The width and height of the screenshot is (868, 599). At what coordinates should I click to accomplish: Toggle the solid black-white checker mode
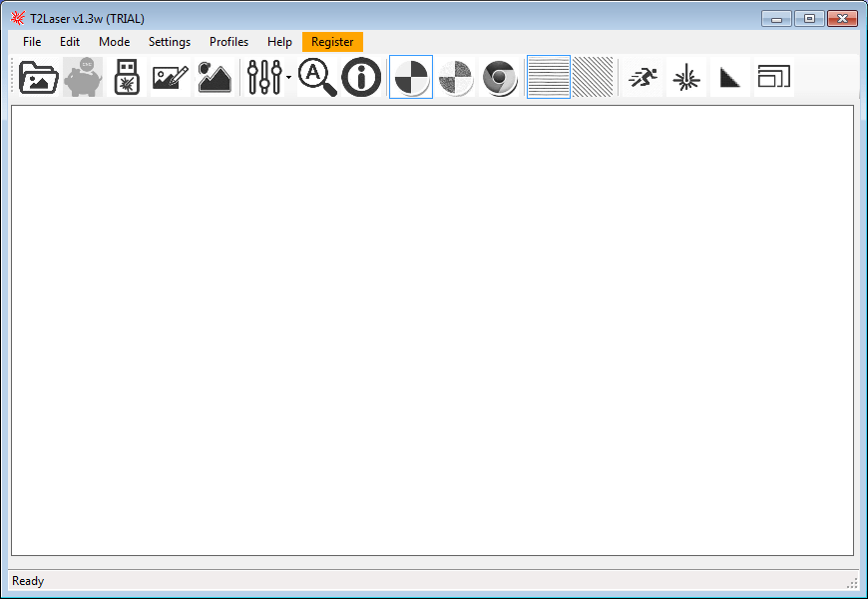[410, 77]
